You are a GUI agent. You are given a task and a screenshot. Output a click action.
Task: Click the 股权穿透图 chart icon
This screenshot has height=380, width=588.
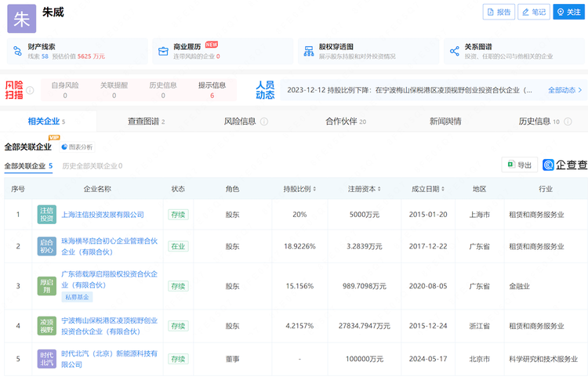pos(308,52)
